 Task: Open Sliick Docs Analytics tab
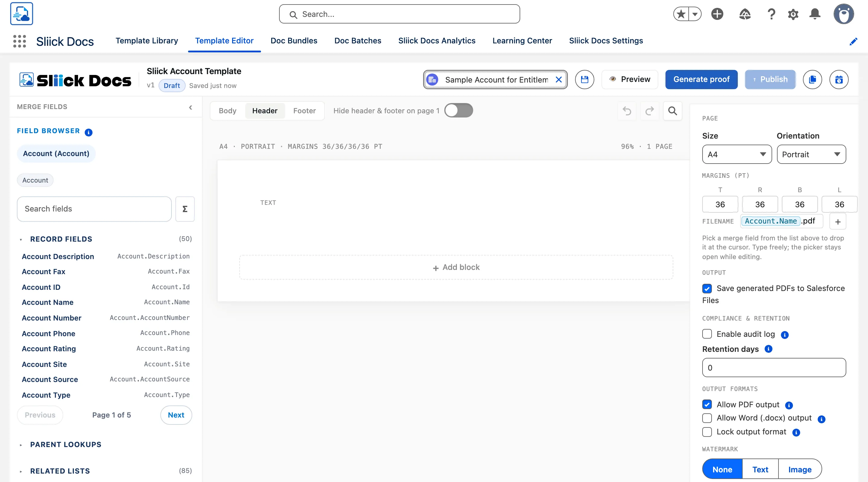pyautogui.click(x=437, y=41)
